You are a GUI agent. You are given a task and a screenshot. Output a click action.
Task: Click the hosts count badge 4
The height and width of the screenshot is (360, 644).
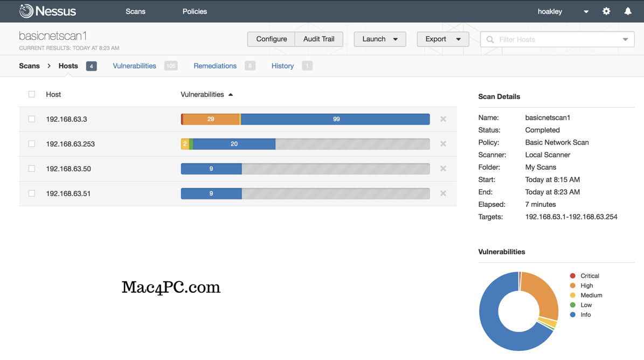click(x=91, y=66)
